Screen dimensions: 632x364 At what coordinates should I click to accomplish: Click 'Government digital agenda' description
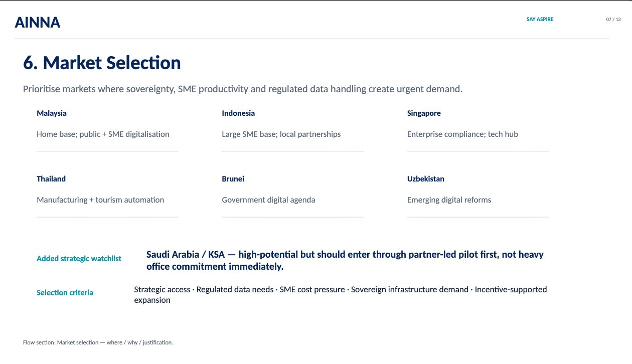[x=268, y=200]
